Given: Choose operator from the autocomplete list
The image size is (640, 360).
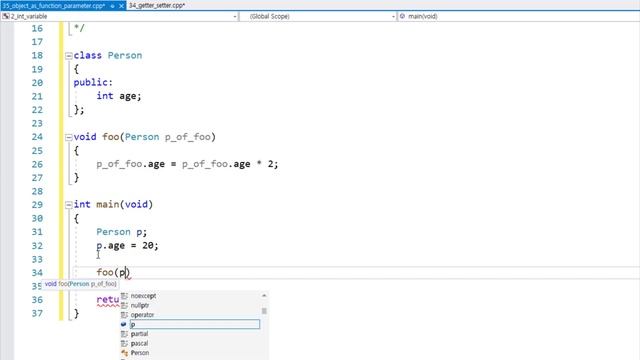Looking at the screenshot, I should tap(142, 315).
